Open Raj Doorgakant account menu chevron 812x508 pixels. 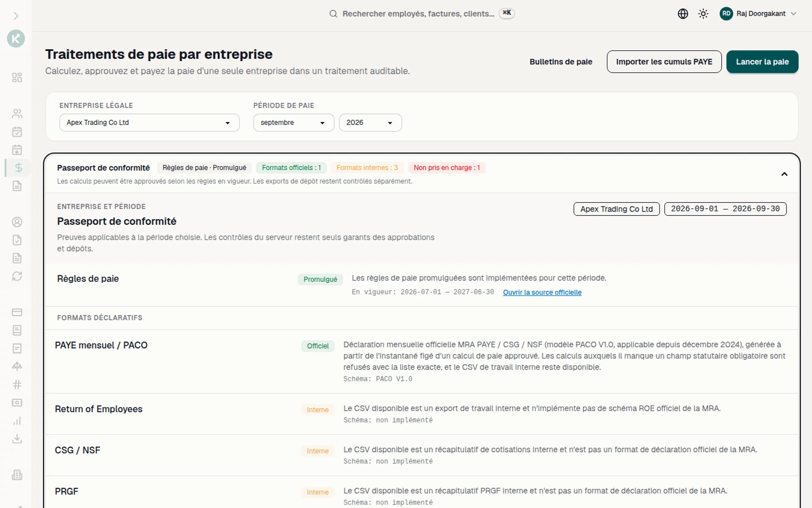pyautogui.click(x=794, y=14)
